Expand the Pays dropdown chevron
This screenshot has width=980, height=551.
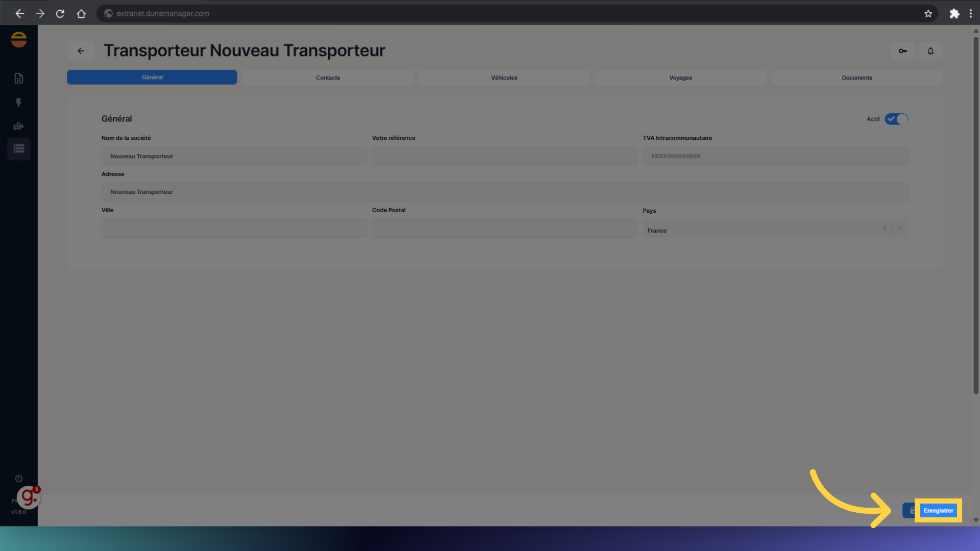900,229
